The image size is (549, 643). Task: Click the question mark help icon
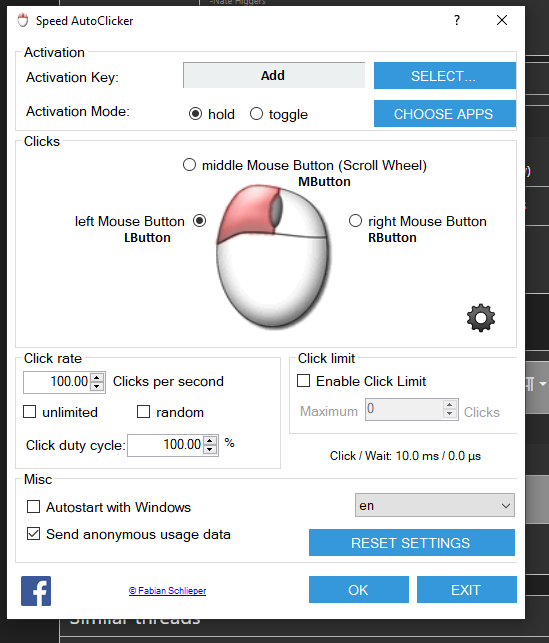pyautogui.click(x=457, y=20)
